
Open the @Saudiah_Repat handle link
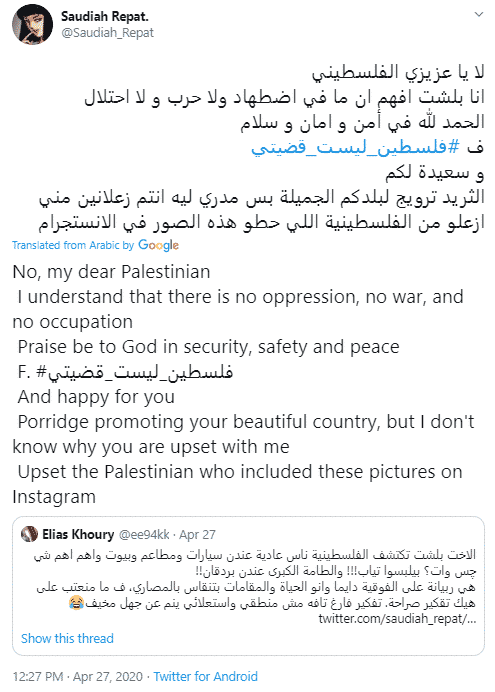108,33
